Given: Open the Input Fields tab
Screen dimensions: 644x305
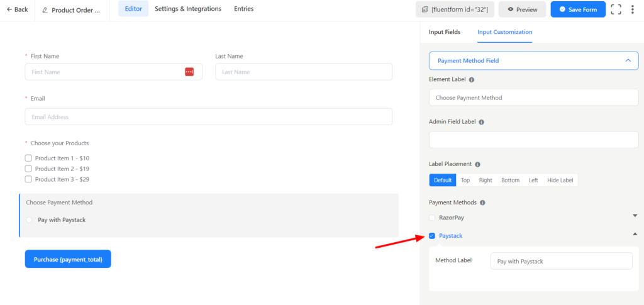Looking at the screenshot, I should (445, 32).
